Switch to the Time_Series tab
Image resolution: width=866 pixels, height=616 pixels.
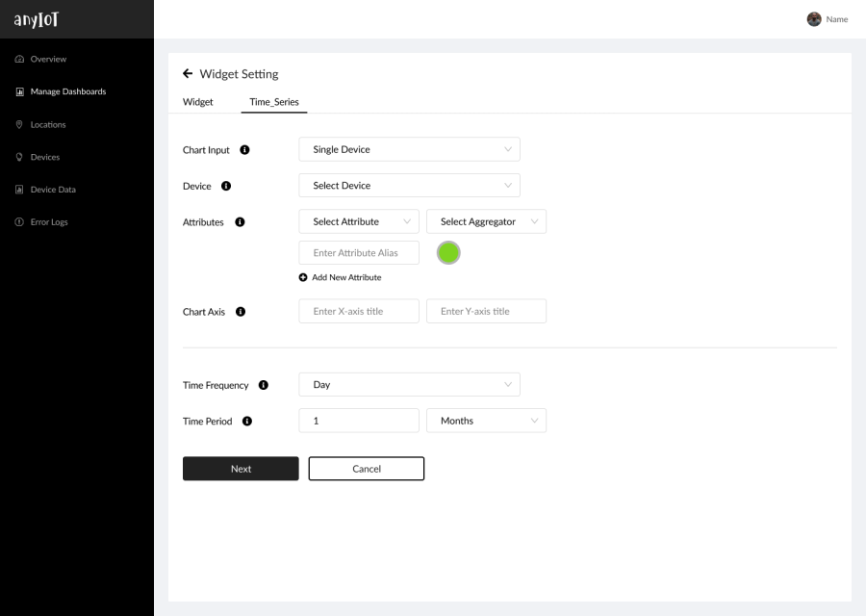click(274, 102)
